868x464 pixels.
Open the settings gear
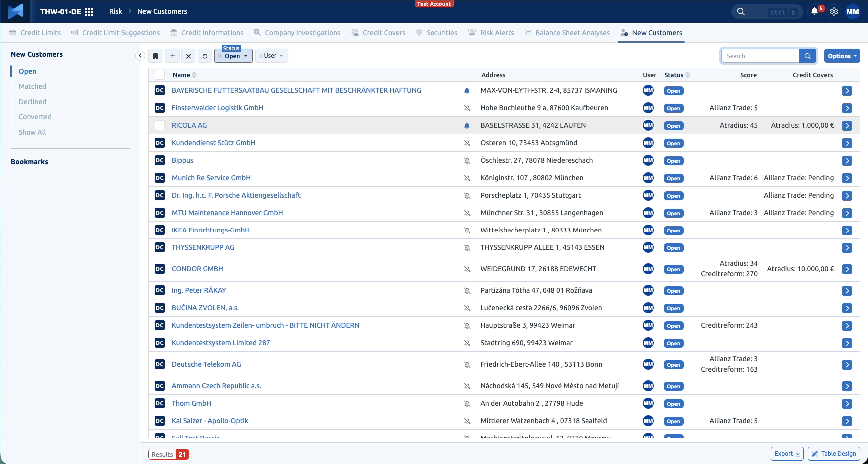pos(834,12)
